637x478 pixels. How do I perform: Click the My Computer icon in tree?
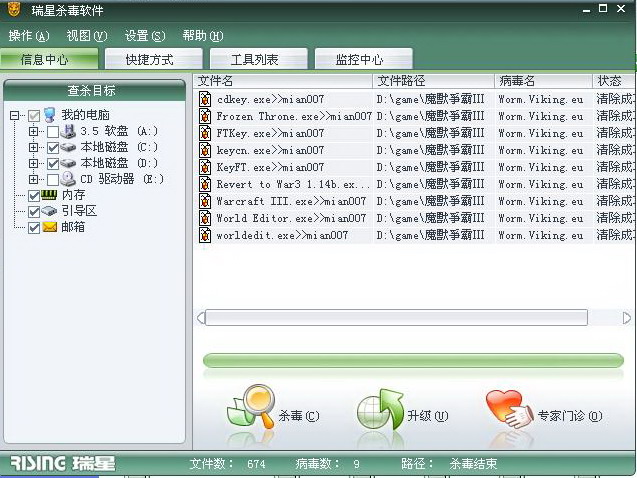[50, 115]
